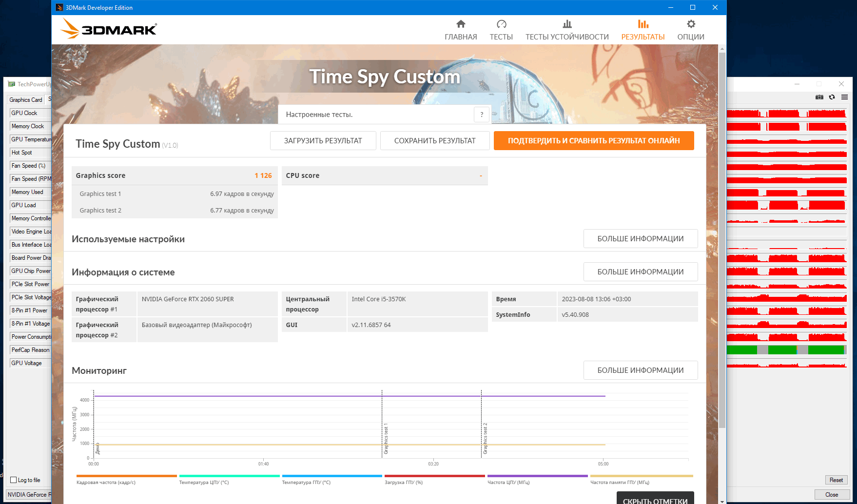Click the green PerfCap Reason graph in GPU-Z
Viewport: 857px width, 504px height.
tap(787, 349)
